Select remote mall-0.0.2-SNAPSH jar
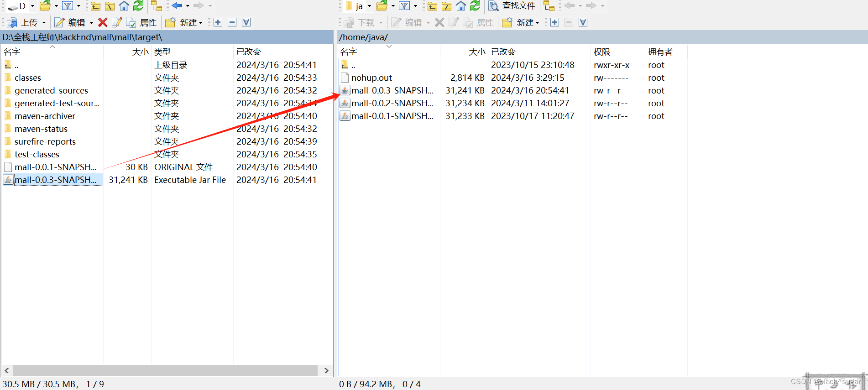 [392, 103]
